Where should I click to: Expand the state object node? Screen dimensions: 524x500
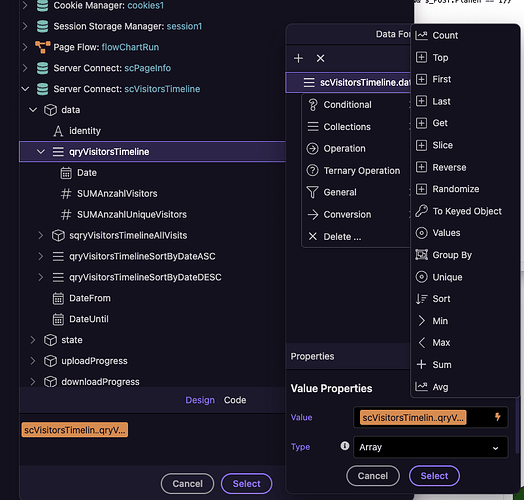[33, 340]
